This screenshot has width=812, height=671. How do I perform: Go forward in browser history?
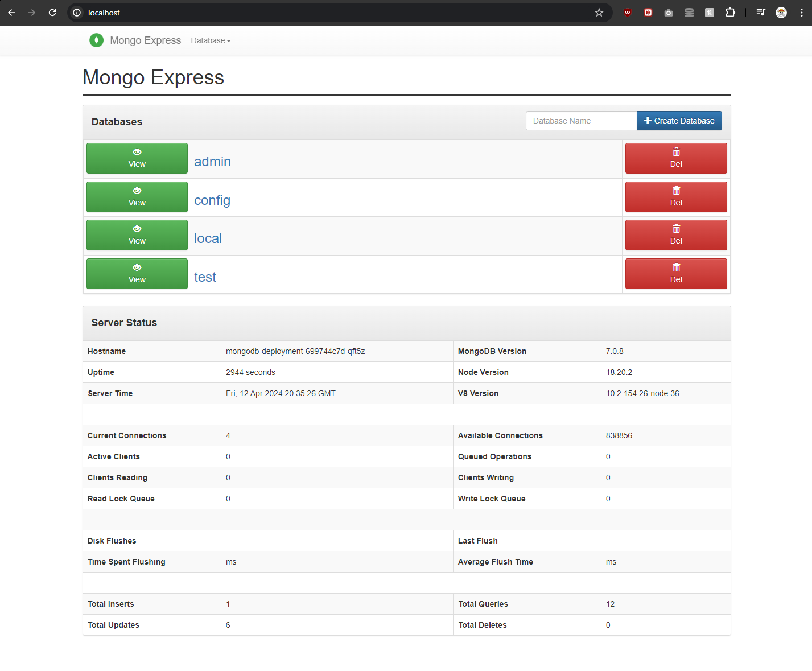tap(32, 13)
